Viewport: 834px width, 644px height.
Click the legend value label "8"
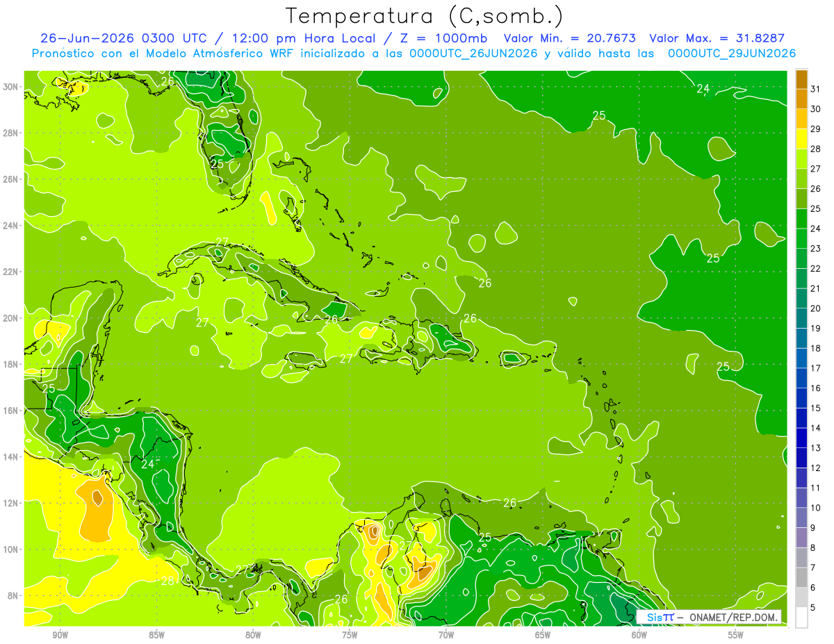[813, 548]
